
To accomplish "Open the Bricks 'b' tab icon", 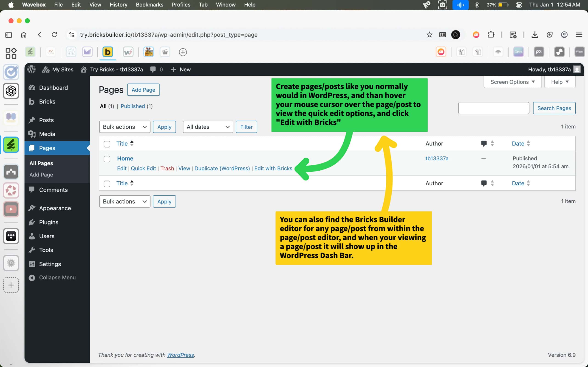I will click(108, 52).
